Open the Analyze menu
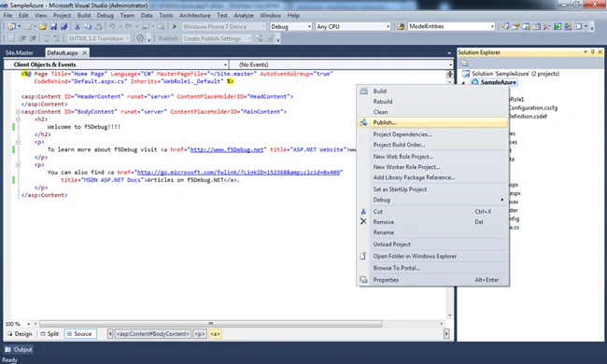The image size is (607, 364). point(244,16)
